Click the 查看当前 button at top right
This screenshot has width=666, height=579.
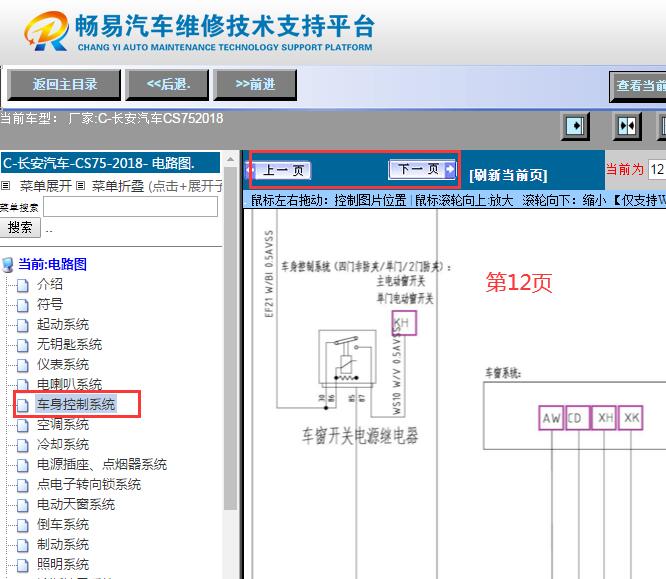click(638, 86)
